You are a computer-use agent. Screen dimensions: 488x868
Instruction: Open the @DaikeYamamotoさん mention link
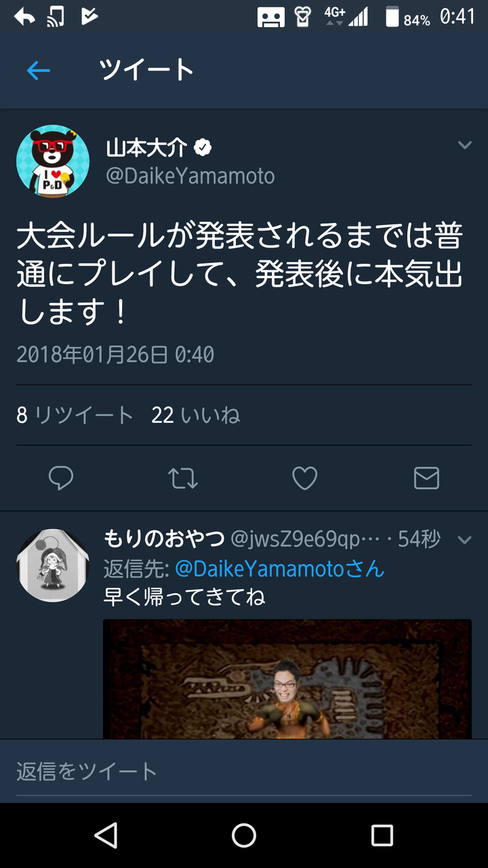(x=279, y=568)
